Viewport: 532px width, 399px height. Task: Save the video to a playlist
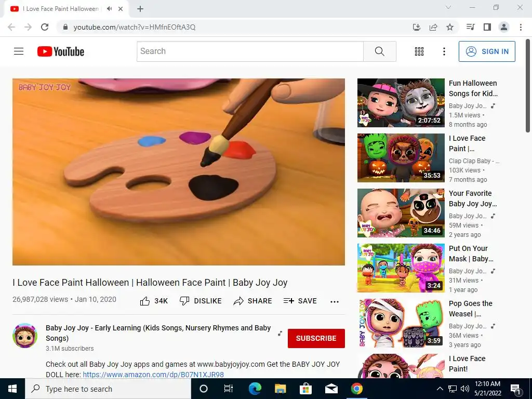tap(300, 301)
